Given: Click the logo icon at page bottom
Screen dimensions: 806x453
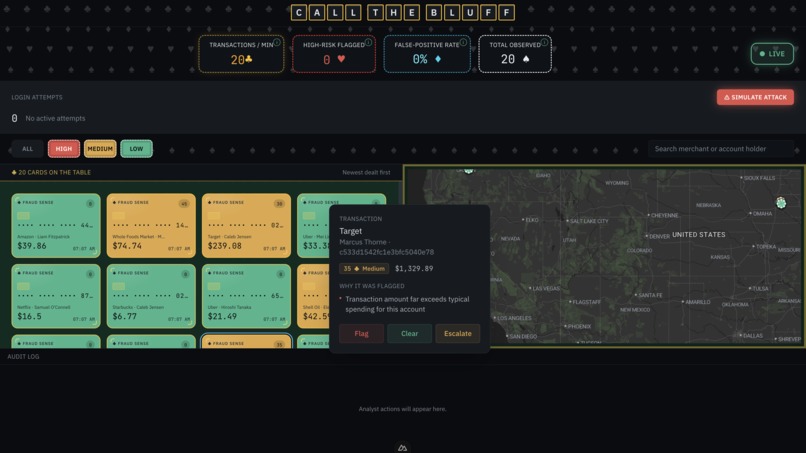Looking at the screenshot, I should pos(402,448).
